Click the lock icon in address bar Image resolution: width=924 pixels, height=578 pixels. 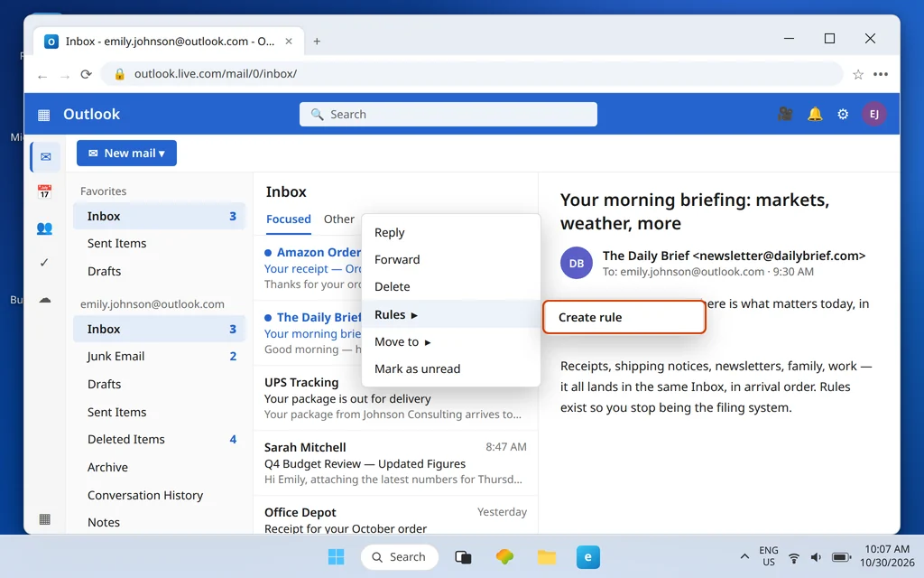pyautogui.click(x=120, y=74)
